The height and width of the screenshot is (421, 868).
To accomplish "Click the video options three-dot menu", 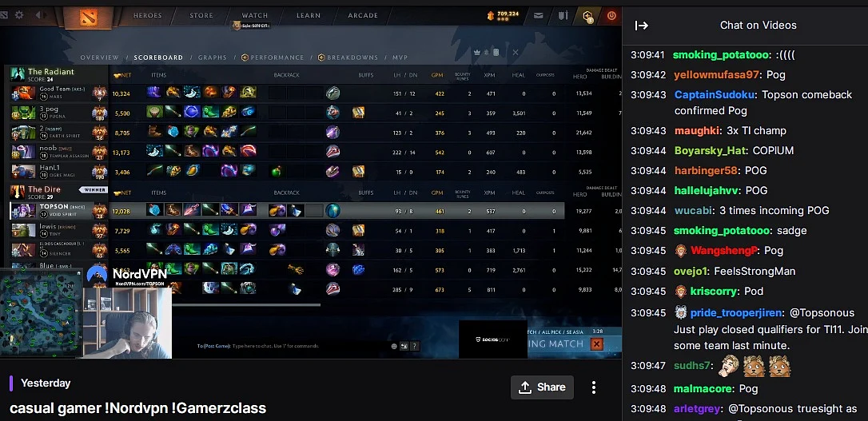I will [x=593, y=387].
